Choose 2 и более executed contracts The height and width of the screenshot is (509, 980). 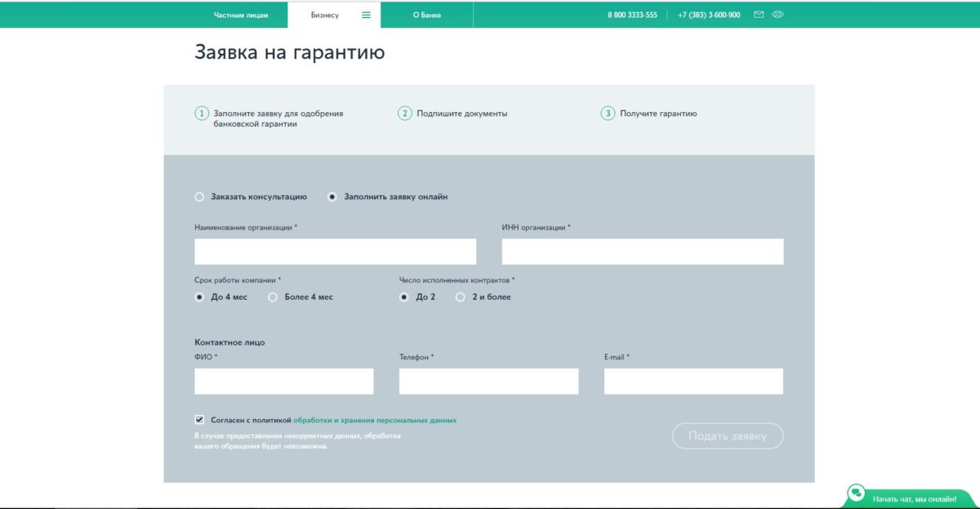(x=461, y=297)
